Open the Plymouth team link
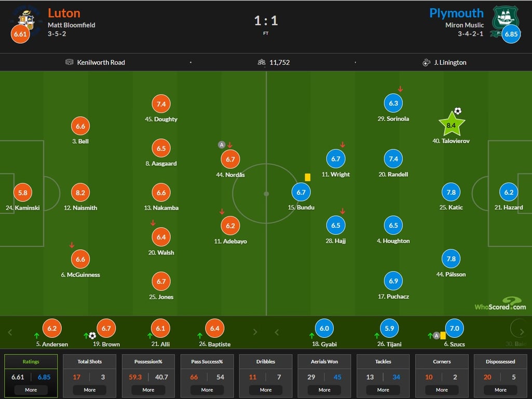This screenshot has height=399, width=532. coord(456,13)
